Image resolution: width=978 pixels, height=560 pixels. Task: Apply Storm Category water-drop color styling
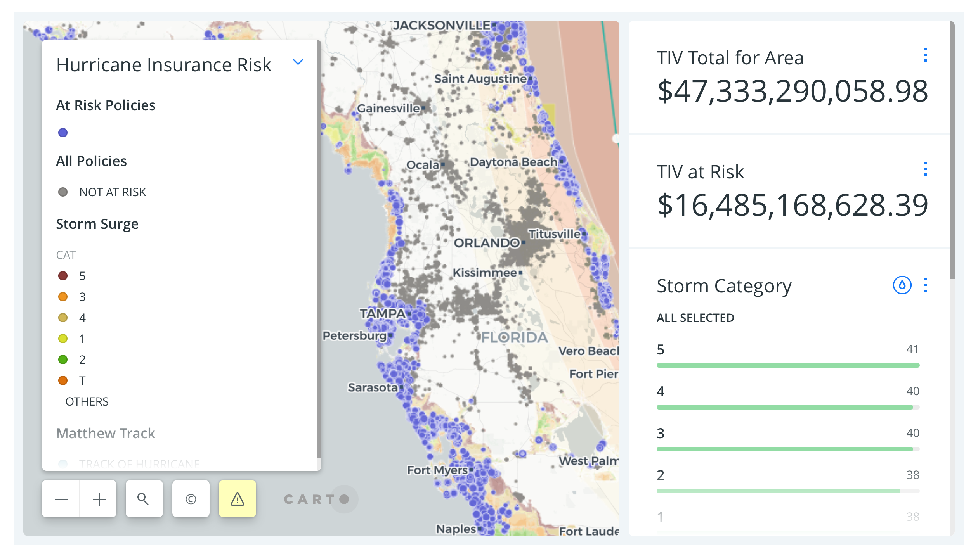point(902,285)
